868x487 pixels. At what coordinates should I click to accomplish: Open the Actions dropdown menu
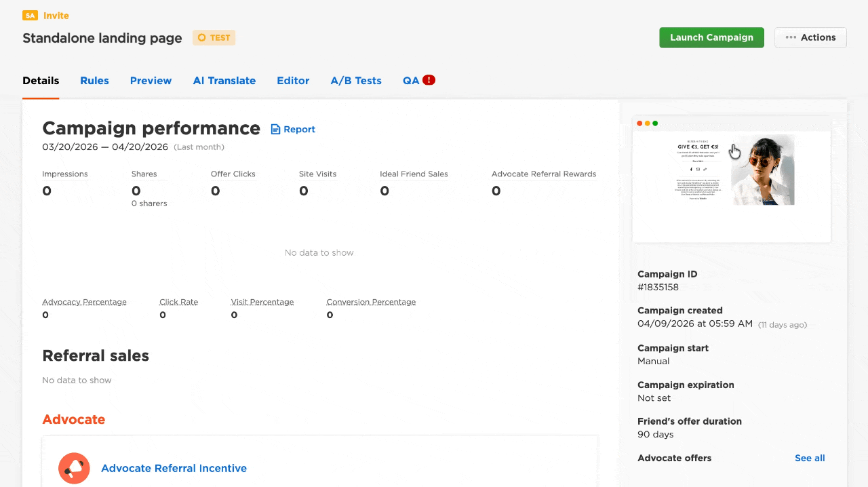tap(810, 37)
